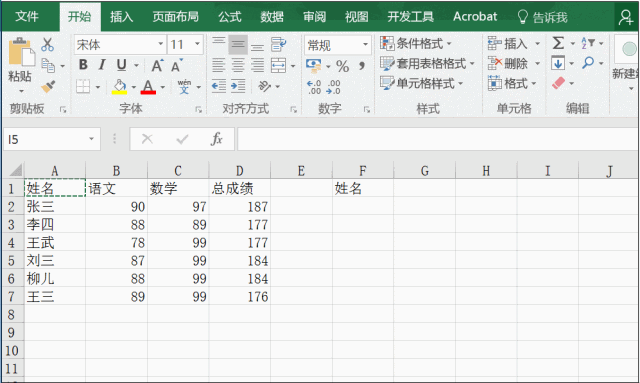Apply comma style number format
Image resolution: width=640 pixels, height=383 pixels.
coord(362,66)
